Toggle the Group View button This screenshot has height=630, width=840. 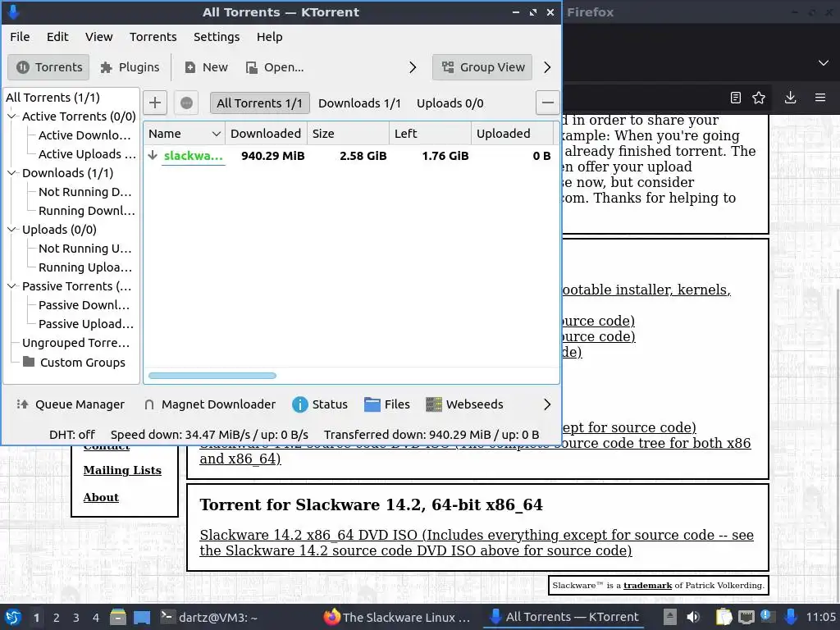pos(482,67)
